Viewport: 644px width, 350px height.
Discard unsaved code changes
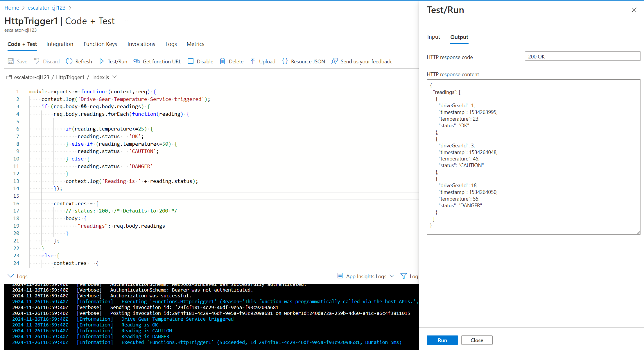[46, 61]
